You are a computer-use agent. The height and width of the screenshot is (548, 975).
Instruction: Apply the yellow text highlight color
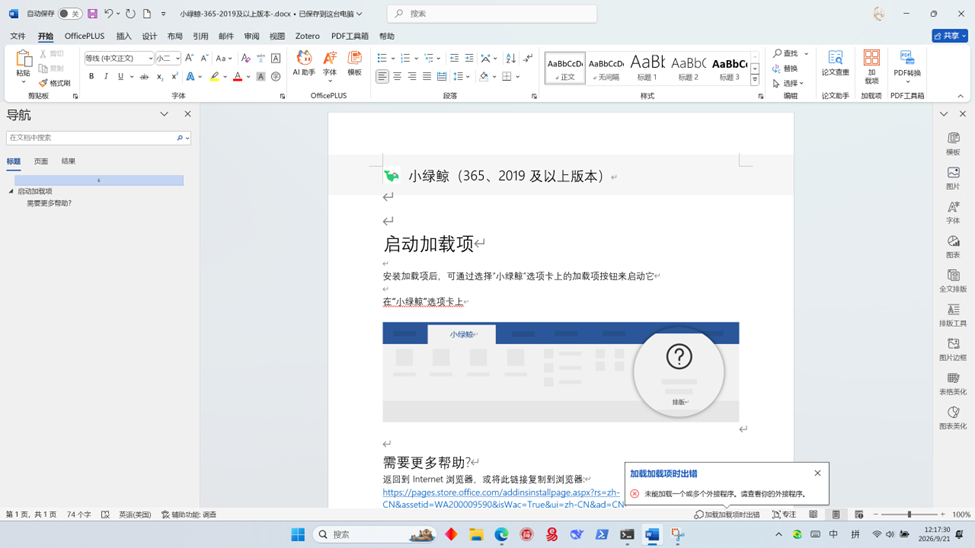pyautogui.click(x=214, y=77)
